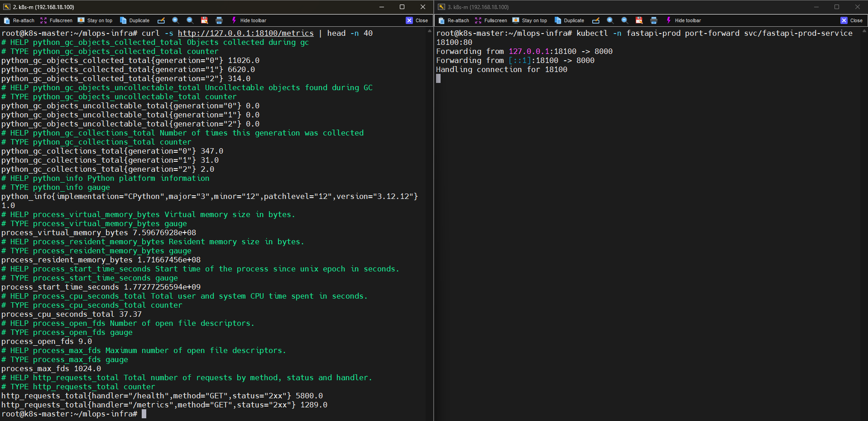Zoom in on the right terminal text

[610, 20]
